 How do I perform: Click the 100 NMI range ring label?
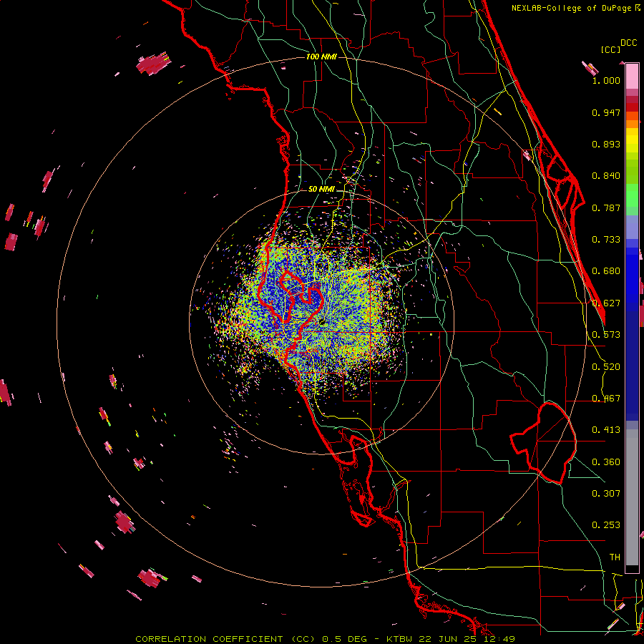click(x=321, y=57)
